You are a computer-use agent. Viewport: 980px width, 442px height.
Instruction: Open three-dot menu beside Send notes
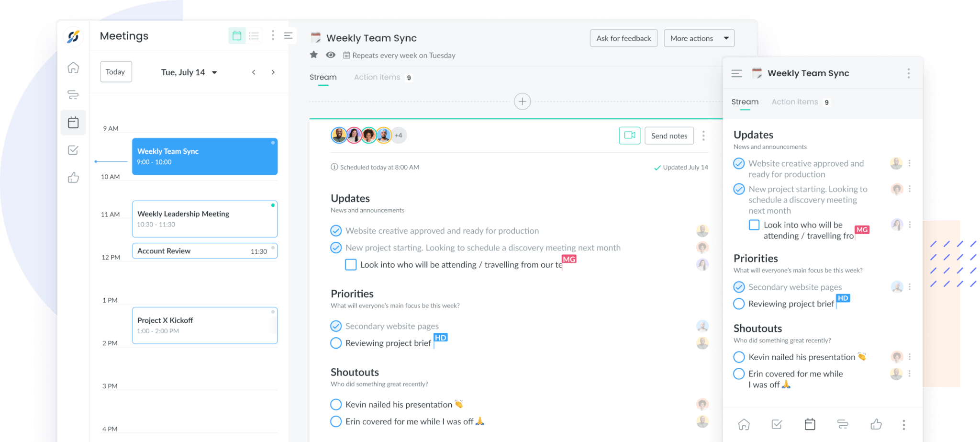point(703,136)
